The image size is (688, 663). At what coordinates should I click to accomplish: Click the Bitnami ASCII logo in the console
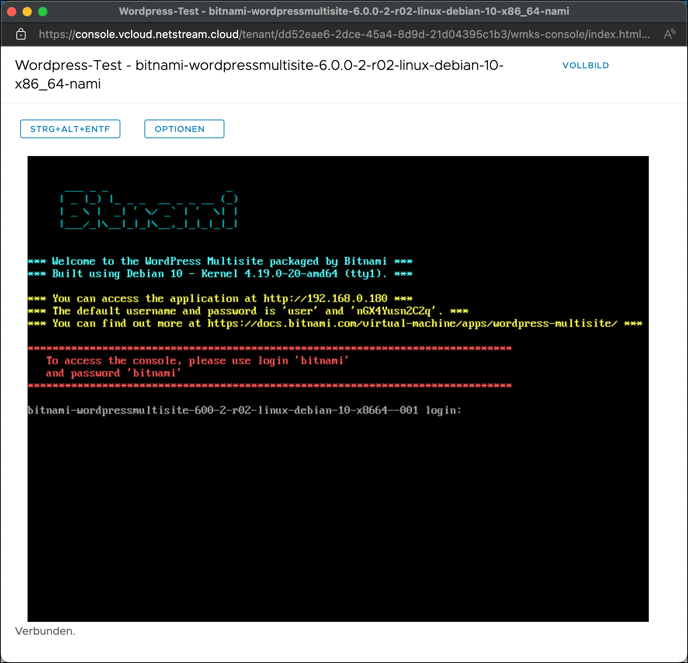[149, 210]
